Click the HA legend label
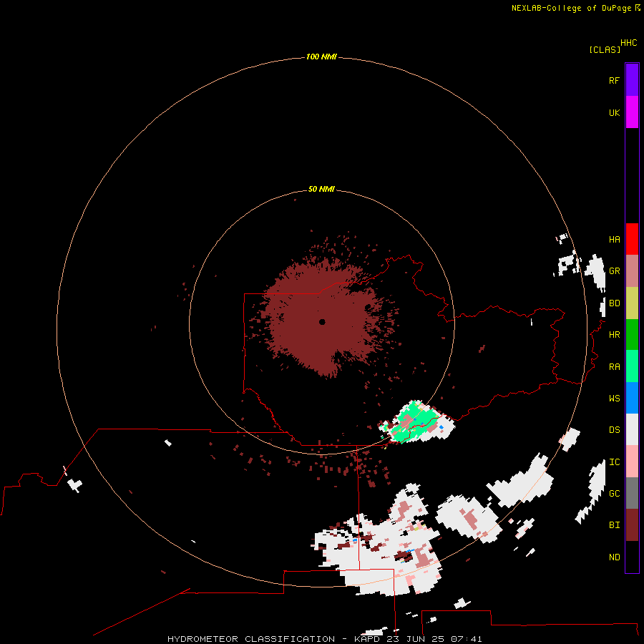Viewport: 644px width, 644px height. pyautogui.click(x=614, y=239)
